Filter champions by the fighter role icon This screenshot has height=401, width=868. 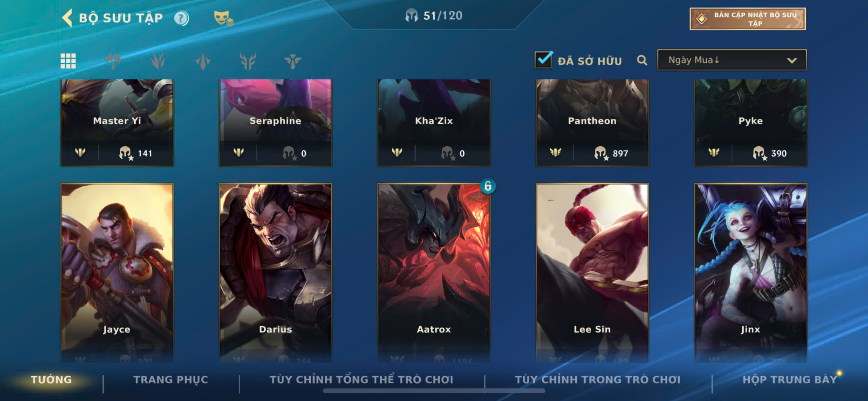113,61
